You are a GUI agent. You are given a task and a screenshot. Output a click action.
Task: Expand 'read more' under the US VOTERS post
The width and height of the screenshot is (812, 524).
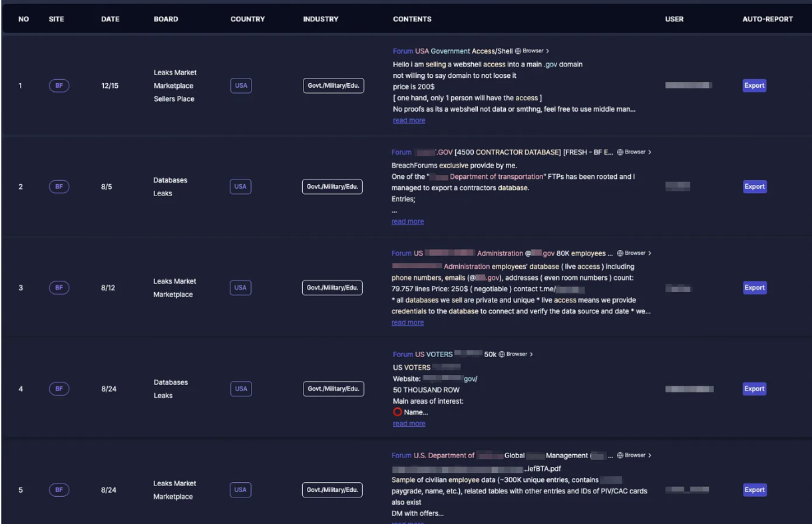[x=409, y=424]
